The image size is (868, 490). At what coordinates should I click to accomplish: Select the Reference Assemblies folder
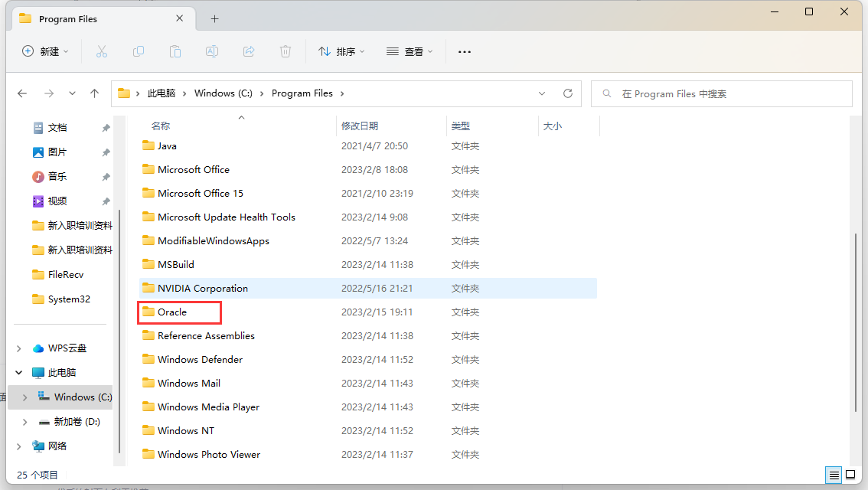click(367, 336)
